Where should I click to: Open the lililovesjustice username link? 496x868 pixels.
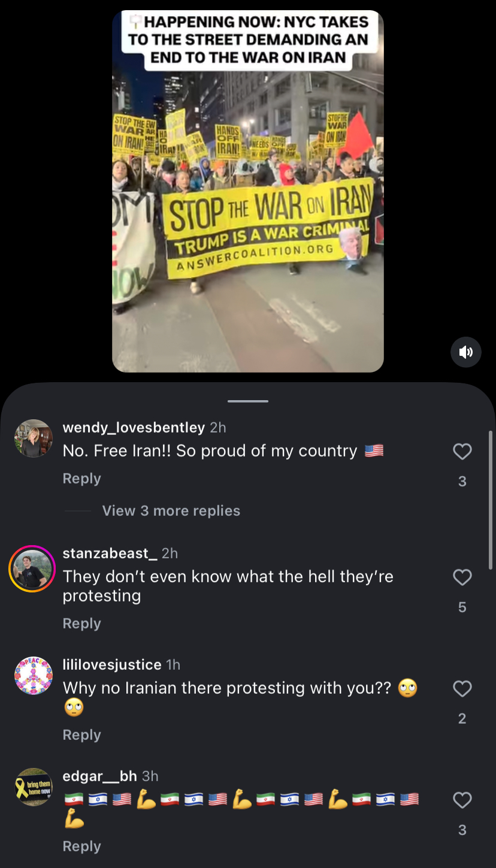112,665
